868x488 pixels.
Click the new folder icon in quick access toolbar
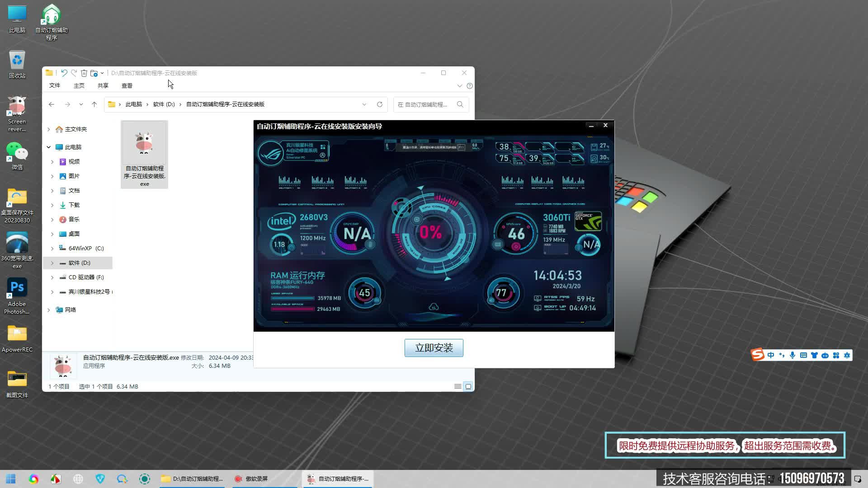click(94, 73)
